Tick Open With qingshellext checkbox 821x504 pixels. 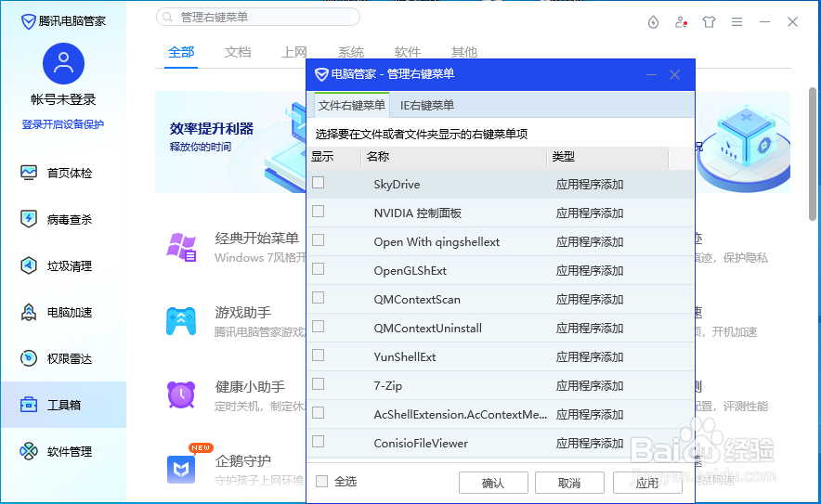tap(318, 240)
